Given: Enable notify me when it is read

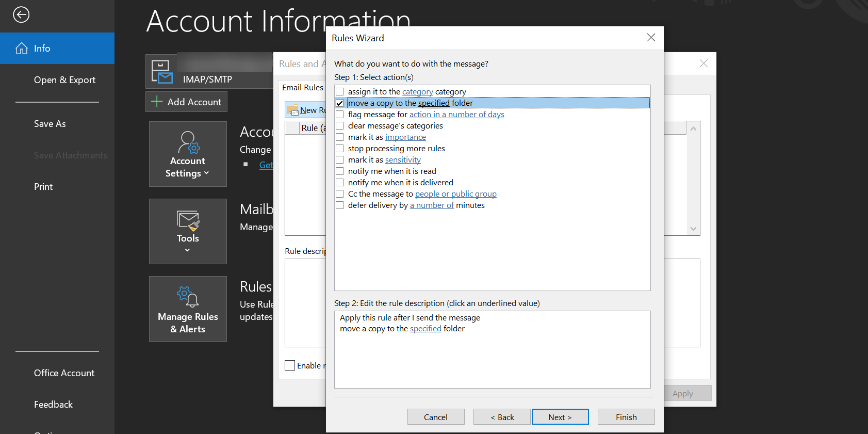Looking at the screenshot, I should [340, 171].
